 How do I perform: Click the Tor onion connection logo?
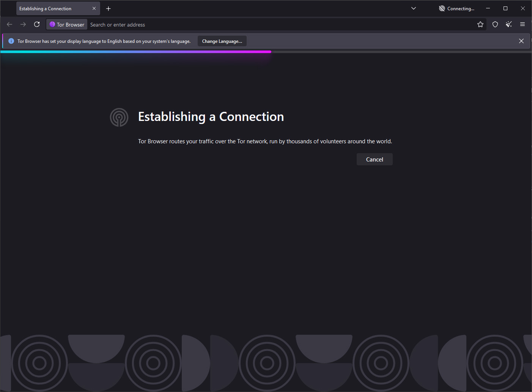pos(119,117)
